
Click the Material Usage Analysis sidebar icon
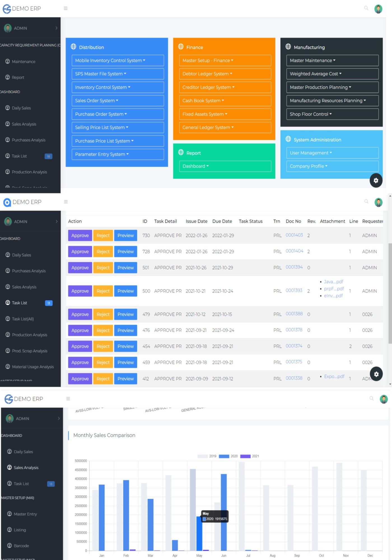click(x=8, y=367)
